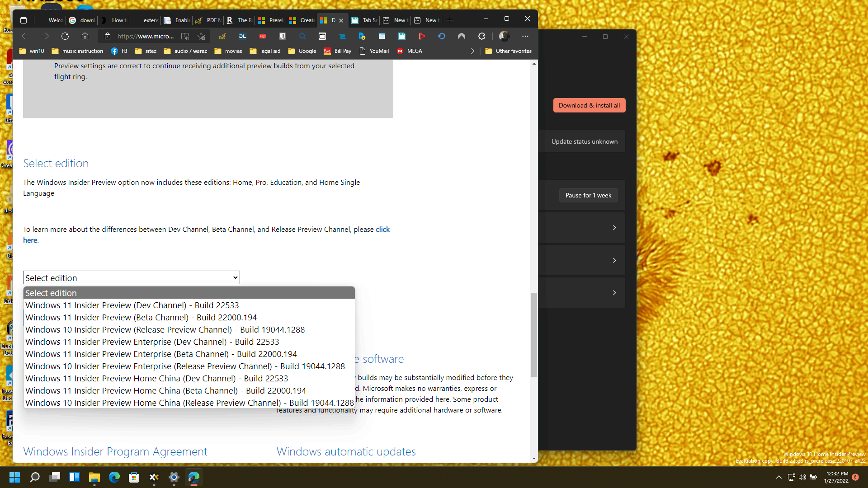This screenshot has width=868, height=488.
Task: Open the Extensions puzzle icon
Action: click(481, 36)
